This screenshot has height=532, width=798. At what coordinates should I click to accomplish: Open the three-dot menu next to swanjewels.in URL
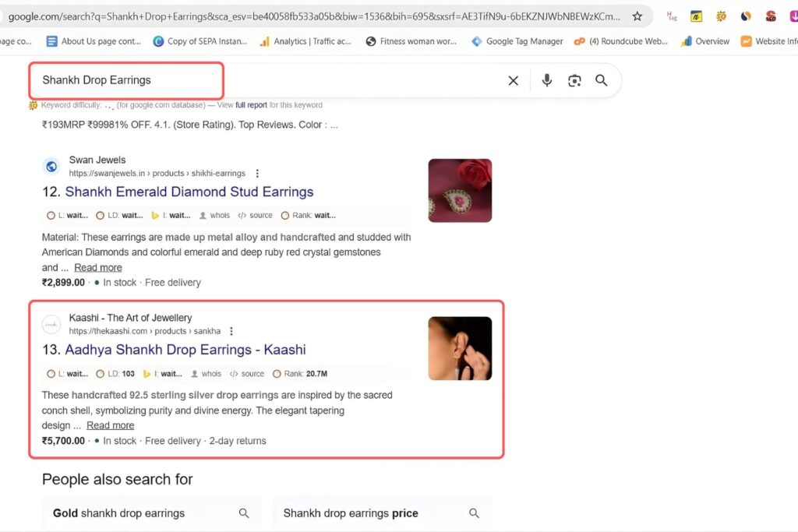(257, 173)
